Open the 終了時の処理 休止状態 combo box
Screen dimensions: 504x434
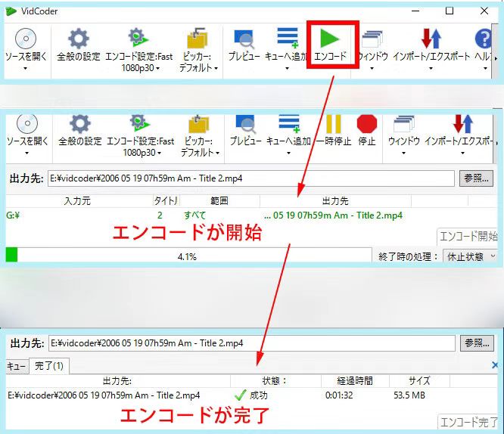click(470, 256)
